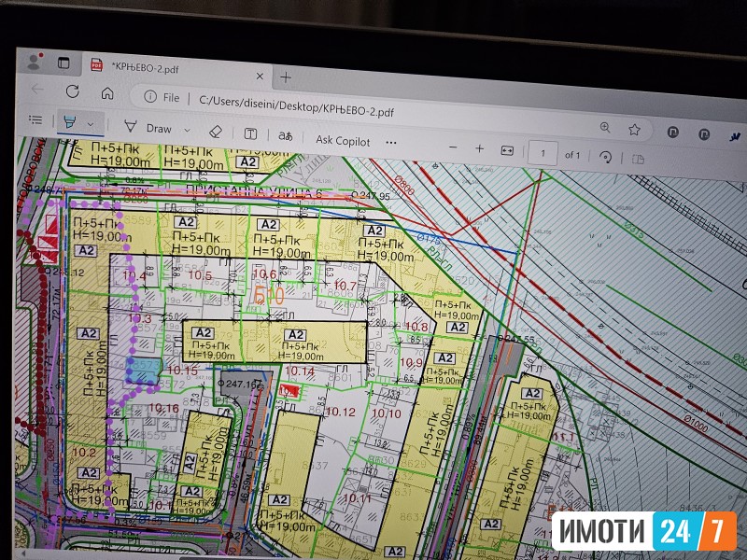747x560 pixels.
Task: Zoom out using the minus button
Action: (x=453, y=147)
